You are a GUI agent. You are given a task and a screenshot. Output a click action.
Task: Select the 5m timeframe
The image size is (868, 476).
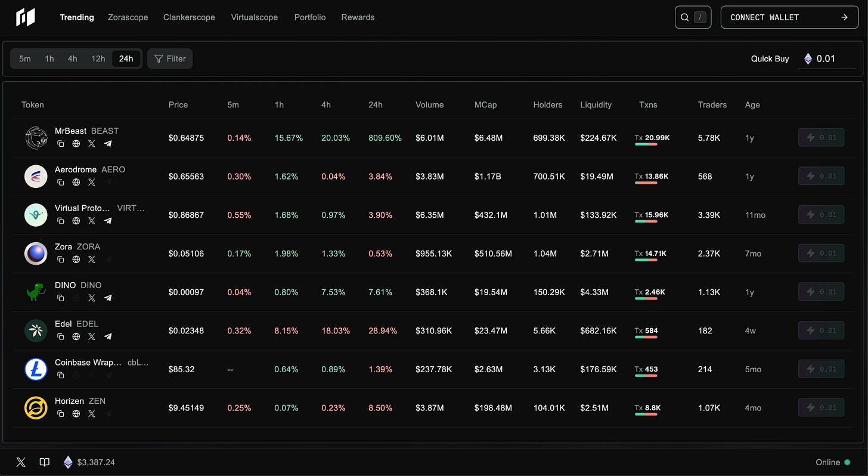25,58
